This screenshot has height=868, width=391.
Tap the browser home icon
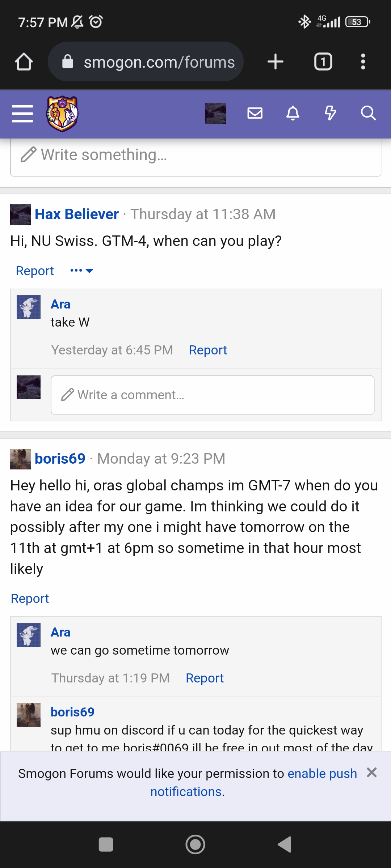(24, 62)
